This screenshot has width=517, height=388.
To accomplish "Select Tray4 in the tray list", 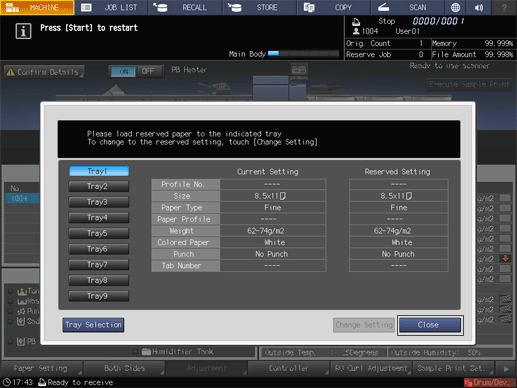I will pyautogui.click(x=99, y=218).
